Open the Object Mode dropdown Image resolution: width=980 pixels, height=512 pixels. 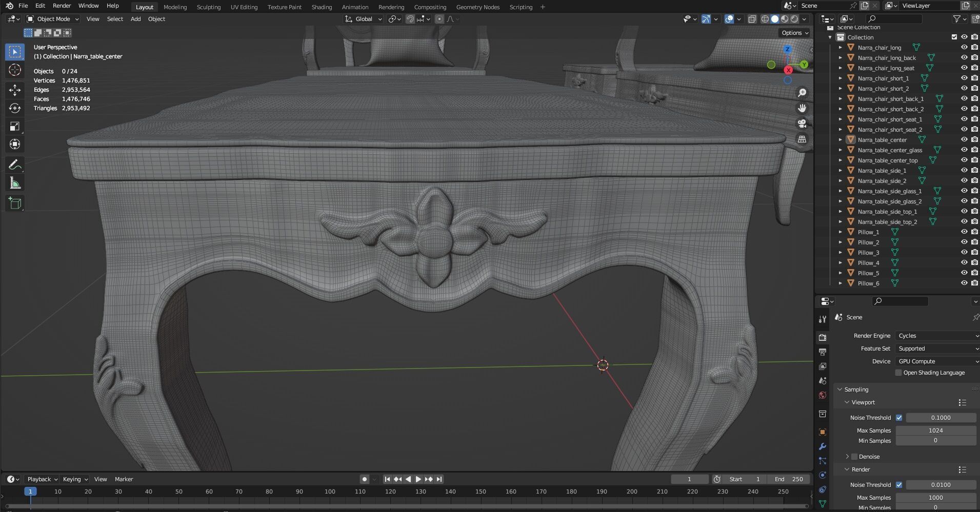pyautogui.click(x=53, y=19)
